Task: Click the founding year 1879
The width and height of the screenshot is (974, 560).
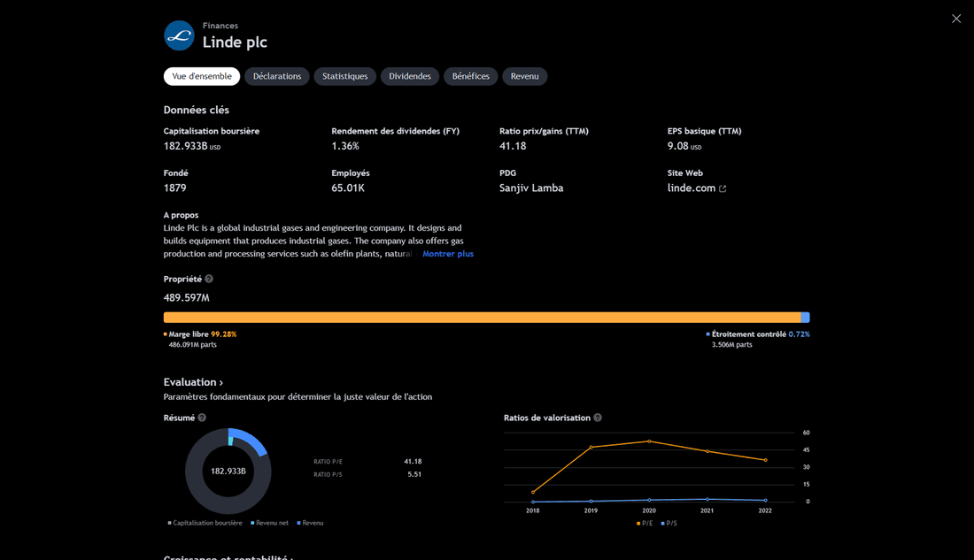Action: coord(174,188)
